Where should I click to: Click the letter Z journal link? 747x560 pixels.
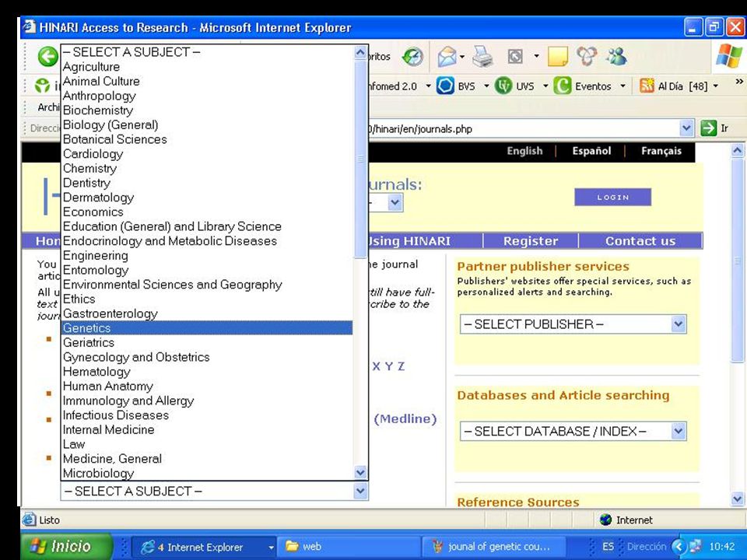[x=402, y=366]
